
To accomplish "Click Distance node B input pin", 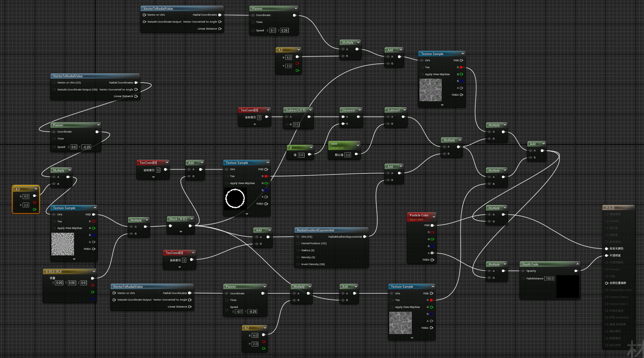I will click(343, 124).
